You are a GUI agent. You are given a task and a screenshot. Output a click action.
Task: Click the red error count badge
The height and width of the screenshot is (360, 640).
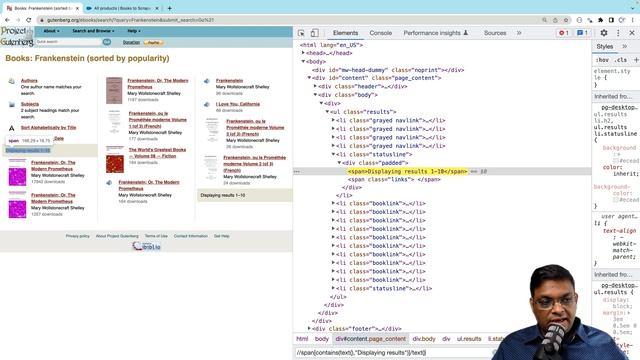[x=564, y=33]
